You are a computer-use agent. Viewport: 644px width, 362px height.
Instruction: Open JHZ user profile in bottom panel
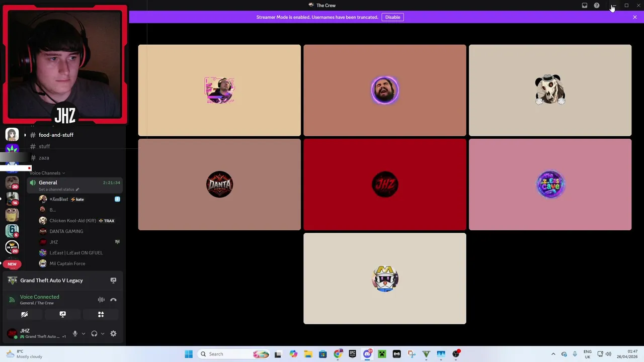(x=36, y=333)
